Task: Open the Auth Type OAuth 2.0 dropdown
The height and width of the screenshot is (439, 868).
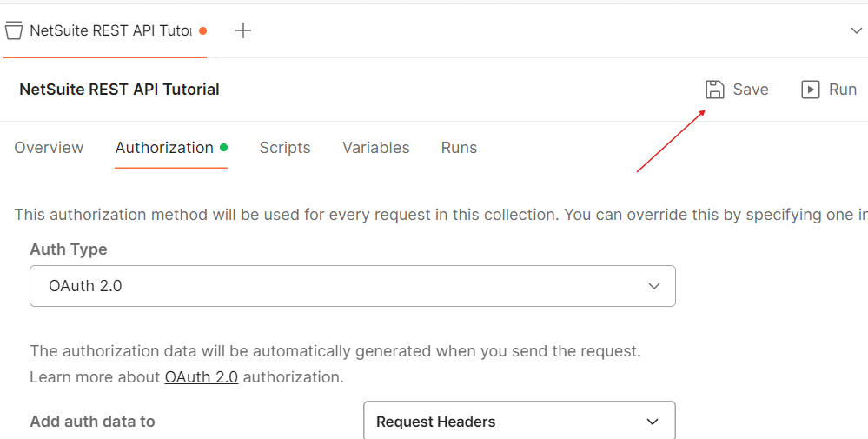Action: coord(353,286)
